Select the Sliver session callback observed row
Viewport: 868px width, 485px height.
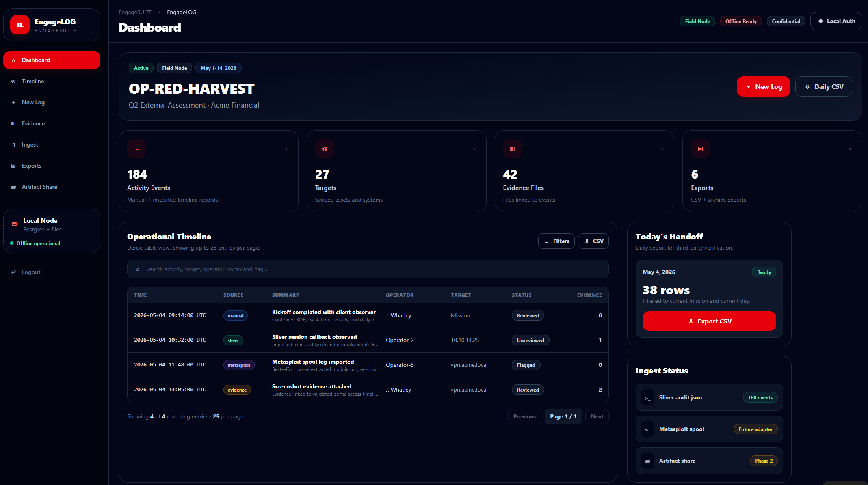click(368, 340)
